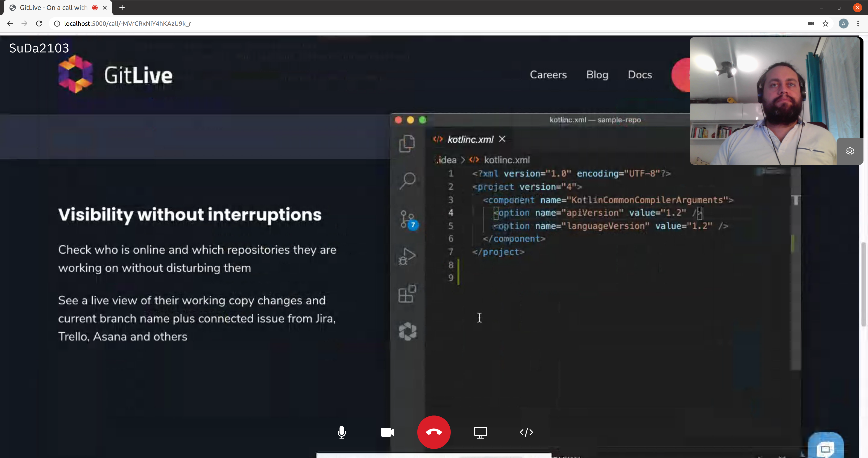
Task: Reload the page with the refresh icon
Action: (x=39, y=24)
